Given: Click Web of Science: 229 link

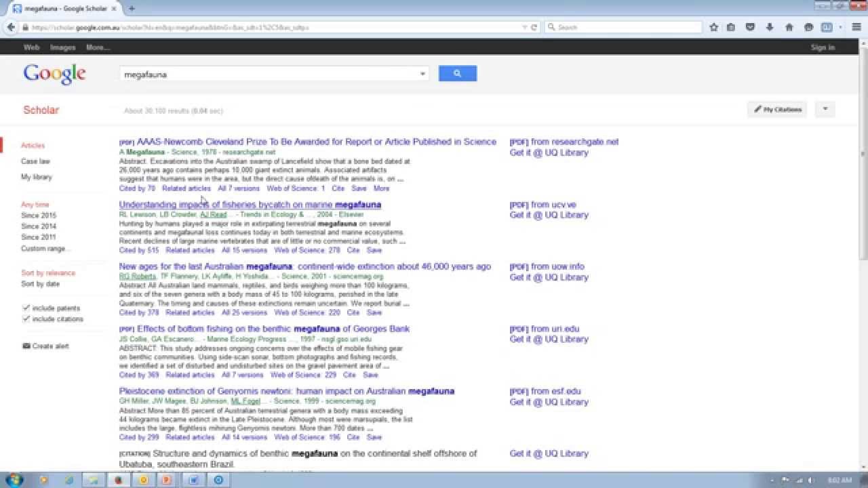Looking at the screenshot, I should pos(303,375).
